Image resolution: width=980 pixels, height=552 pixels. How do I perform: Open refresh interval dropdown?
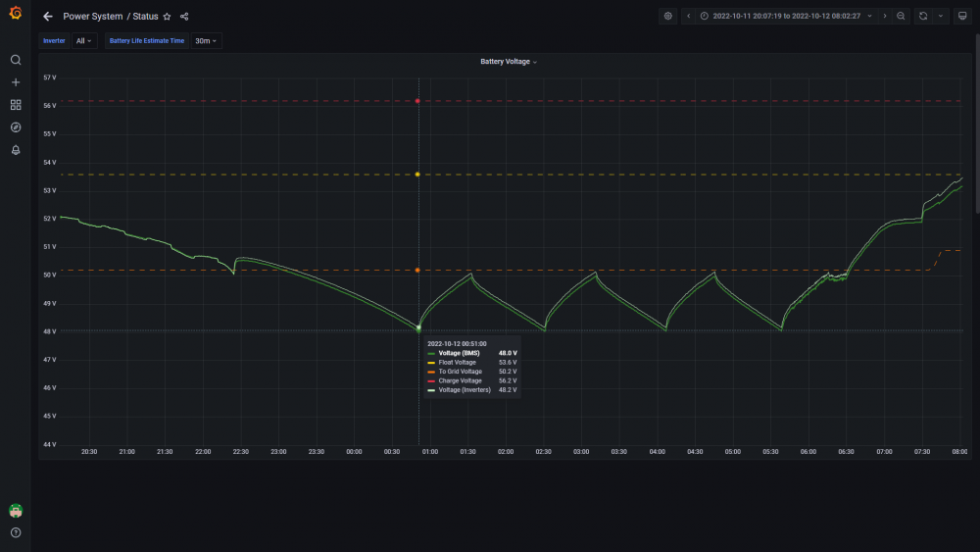click(941, 17)
